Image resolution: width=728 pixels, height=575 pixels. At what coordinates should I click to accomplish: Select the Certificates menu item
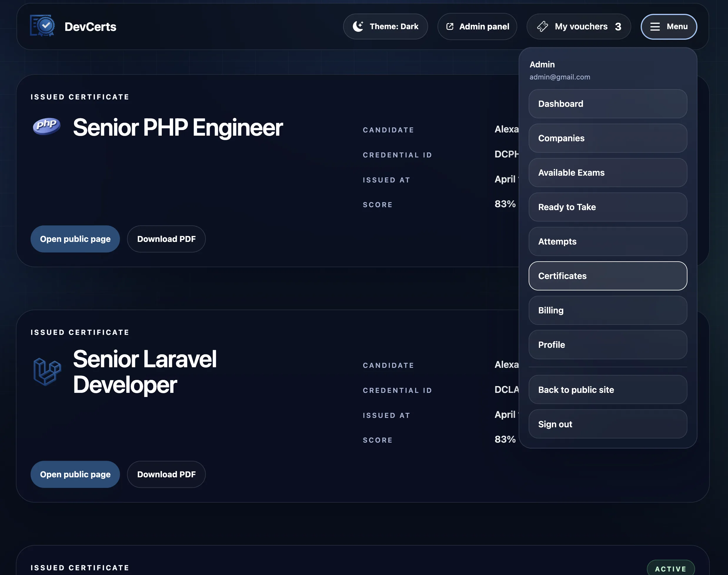[607, 276]
